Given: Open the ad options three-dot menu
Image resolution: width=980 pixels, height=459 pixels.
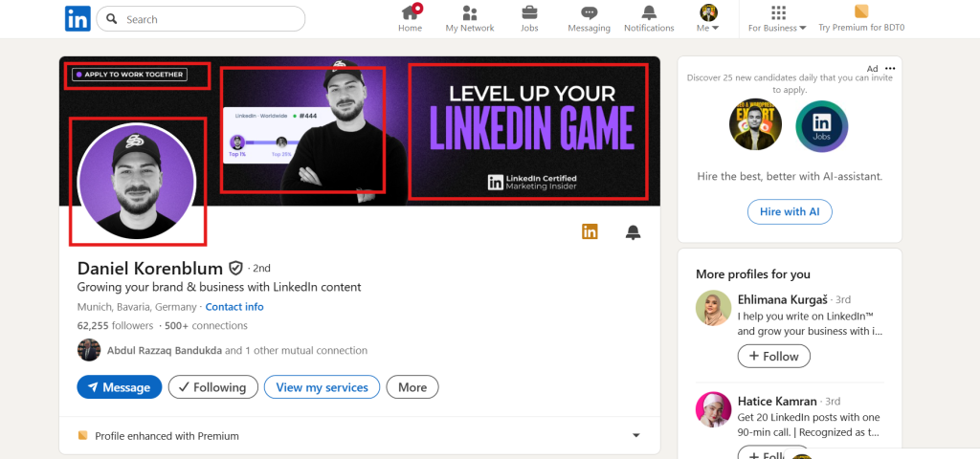Looking at the screenshot, I should click(x=891, y=69).
